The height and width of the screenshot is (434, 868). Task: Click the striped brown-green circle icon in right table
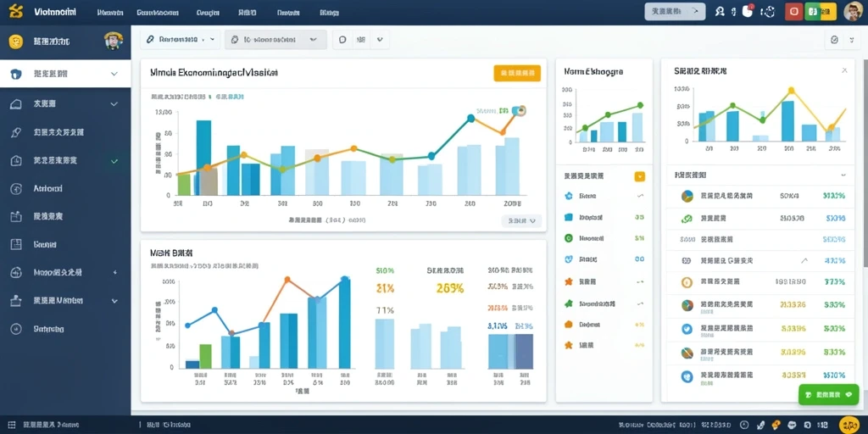click(x=687, y=352)
